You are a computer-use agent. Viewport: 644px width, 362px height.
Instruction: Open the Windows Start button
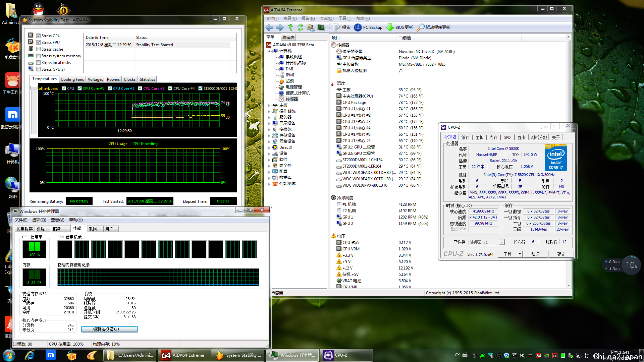(x=9, y=355)
